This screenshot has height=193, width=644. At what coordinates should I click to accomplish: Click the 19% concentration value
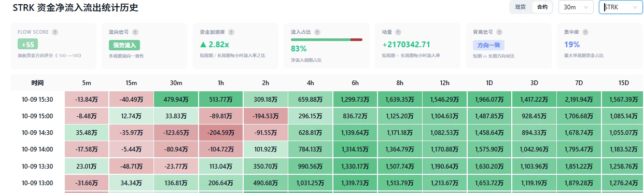[x=572, y=45]
